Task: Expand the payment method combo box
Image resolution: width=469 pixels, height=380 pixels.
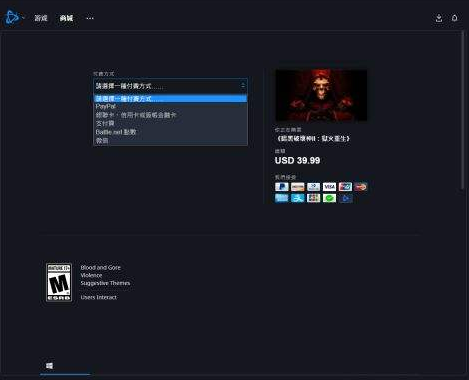Action: (170, 86)
